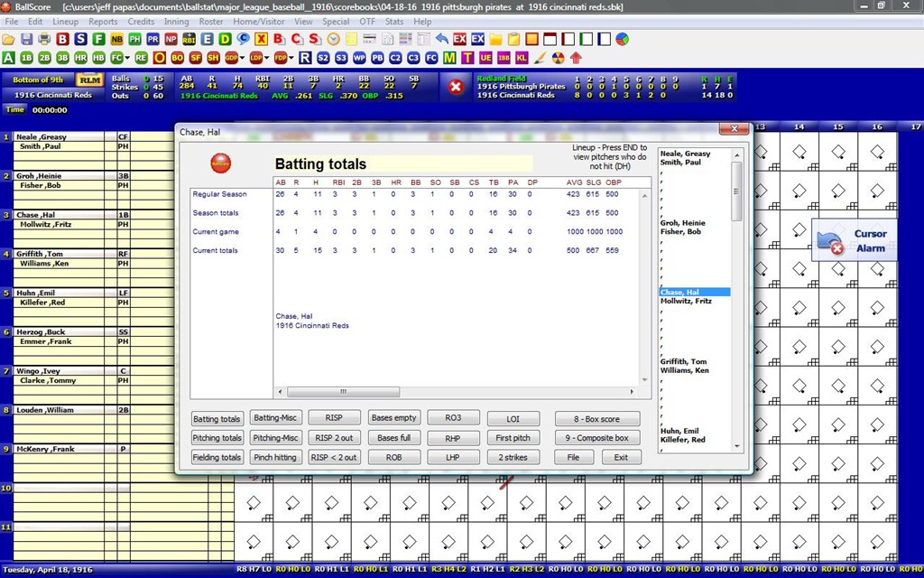924x578 pixels.
Task: Click the Pinch hitting button
Action: click(275, 457)
